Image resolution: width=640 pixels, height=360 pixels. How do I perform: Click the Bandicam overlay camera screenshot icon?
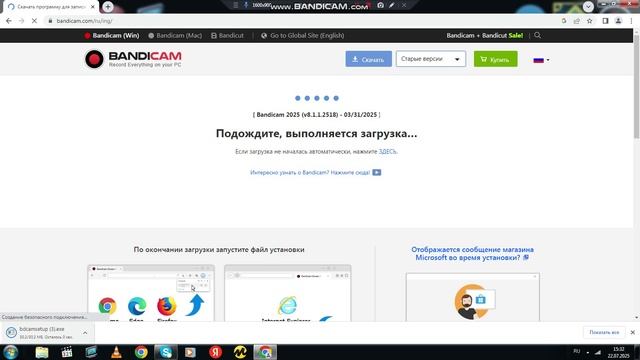[x=380, y=5]
